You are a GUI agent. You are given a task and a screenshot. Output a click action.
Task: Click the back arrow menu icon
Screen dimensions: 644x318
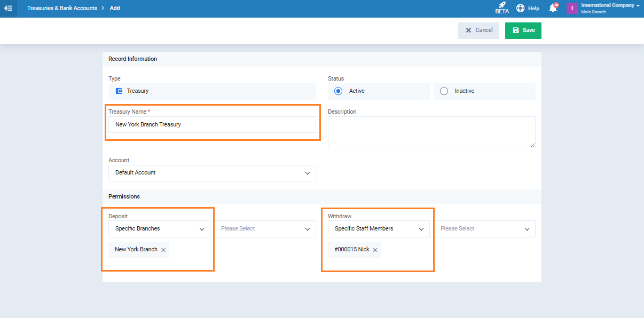pyautogui.click(x=8, y=9)
